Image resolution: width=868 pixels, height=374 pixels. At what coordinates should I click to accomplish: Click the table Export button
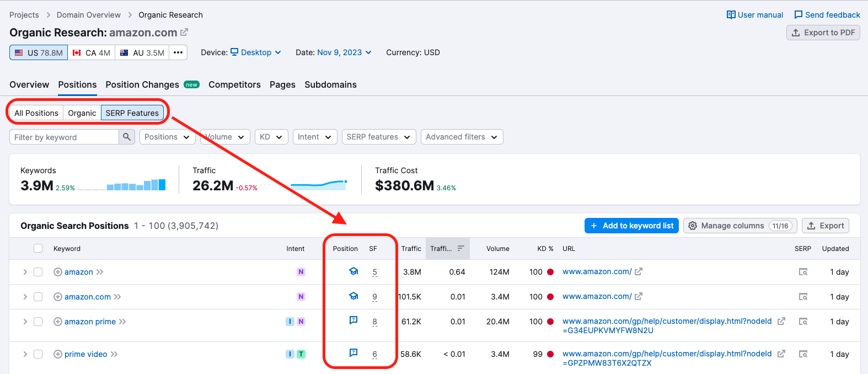(x=826, y=226)
